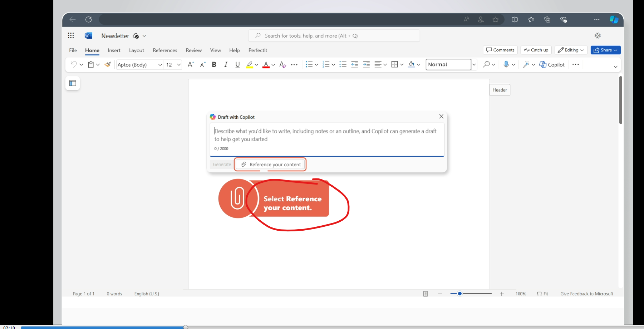
Task: Expand paste options dropdown arrow
Action: 98,65
